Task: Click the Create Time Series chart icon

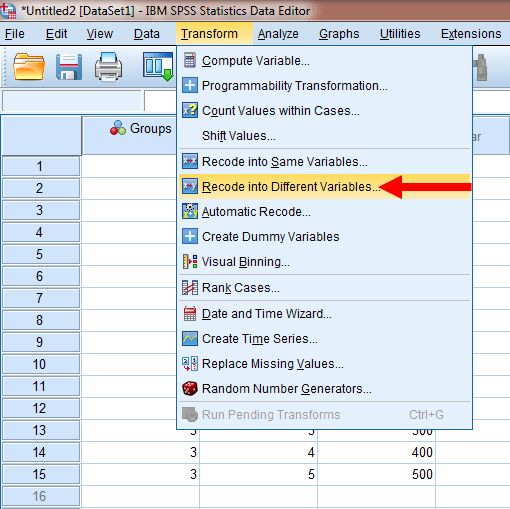Action: [190, 338]
